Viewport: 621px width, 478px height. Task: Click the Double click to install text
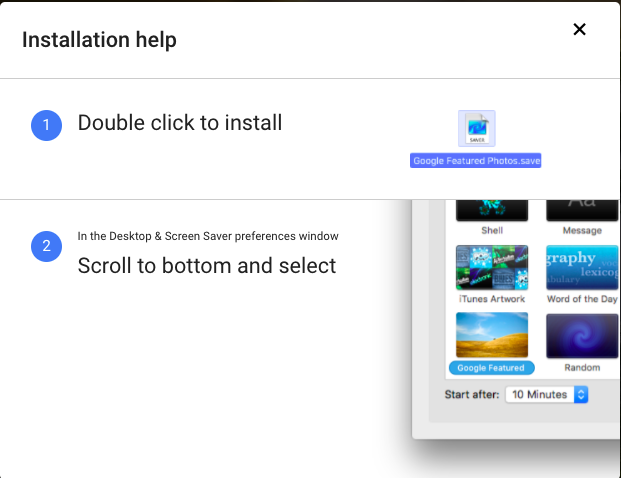[180, 123]
